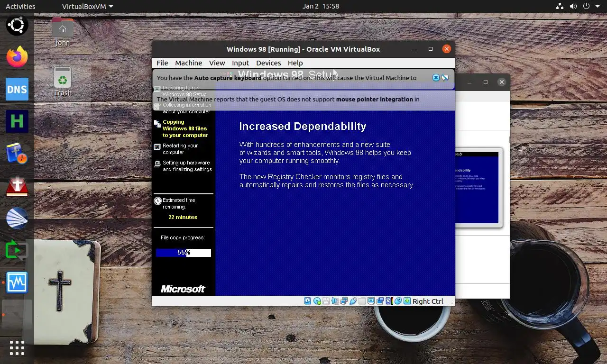Viewport: 607px width, 364px height.
Task: Click Activities in the top bar
Action: tap(20, 6)
